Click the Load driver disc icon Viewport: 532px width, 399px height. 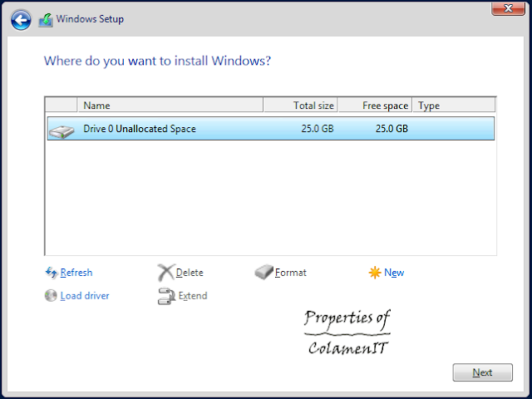pos(51,296)
